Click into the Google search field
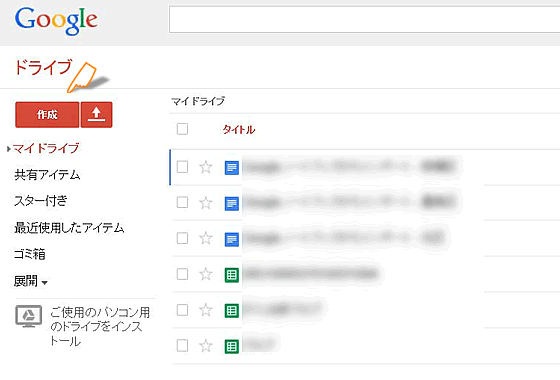The image size is (560, 380). click(364, 19)
